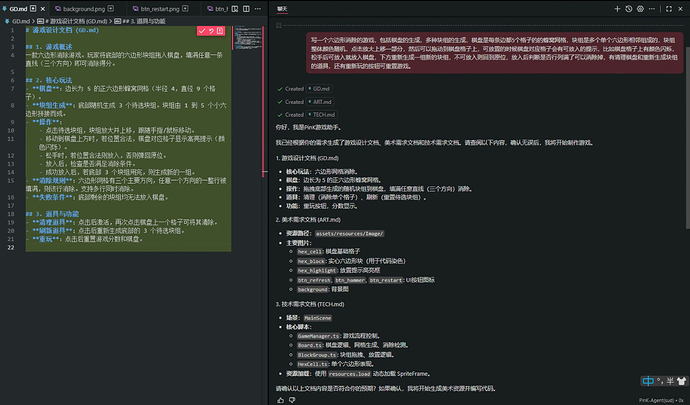
Task: Click 'GameManager.ts' code label in chat
Action: point(319,336)
